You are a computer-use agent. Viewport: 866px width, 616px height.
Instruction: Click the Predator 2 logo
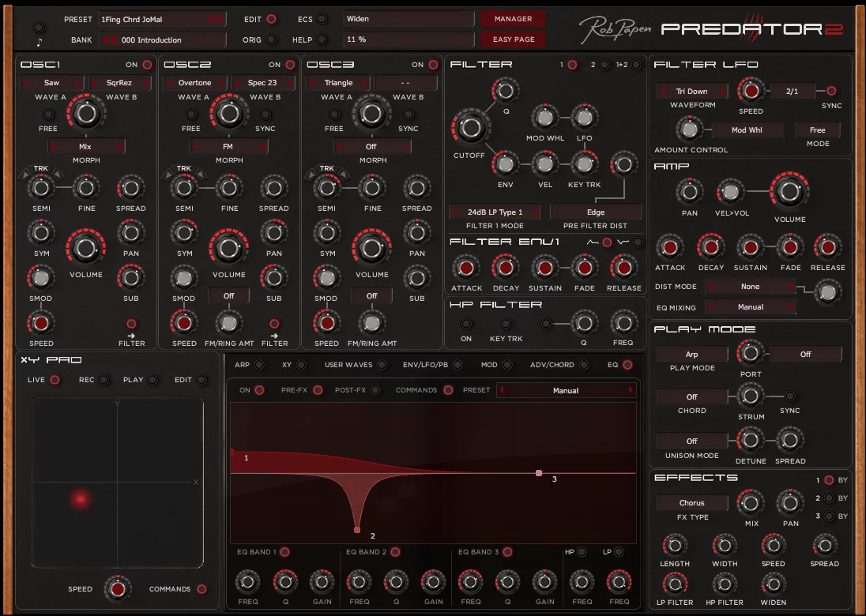click(752, 29)
